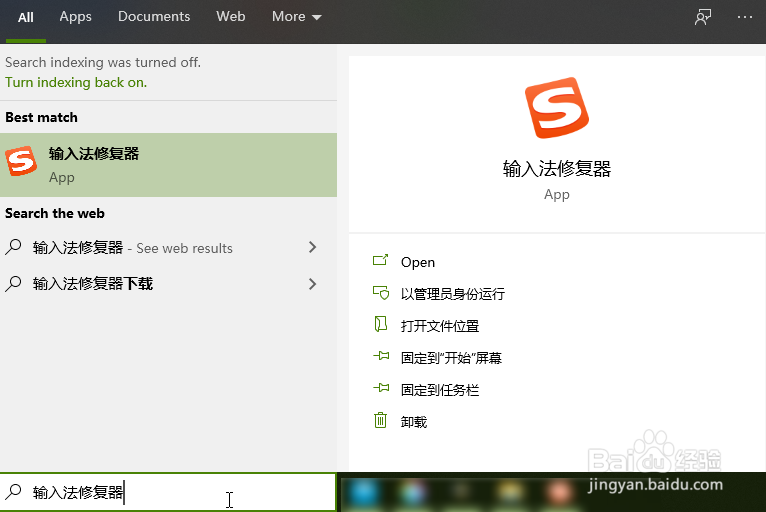
Task: Select 输入法修复器 Best match result
Action: click(169, 165)
